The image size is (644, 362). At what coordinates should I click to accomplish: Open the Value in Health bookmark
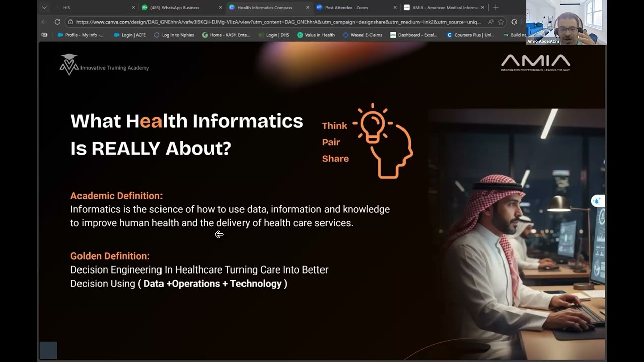316,35
